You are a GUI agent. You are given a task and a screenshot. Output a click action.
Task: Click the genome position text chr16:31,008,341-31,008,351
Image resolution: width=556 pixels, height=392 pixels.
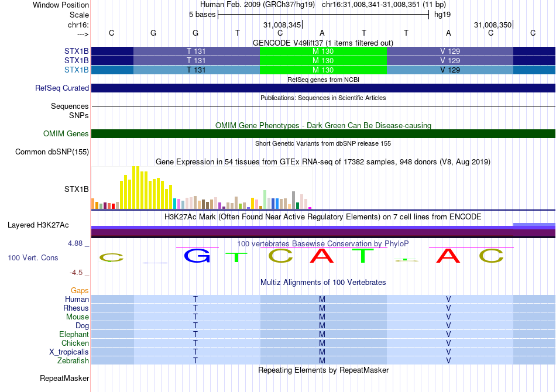point(370,5)
